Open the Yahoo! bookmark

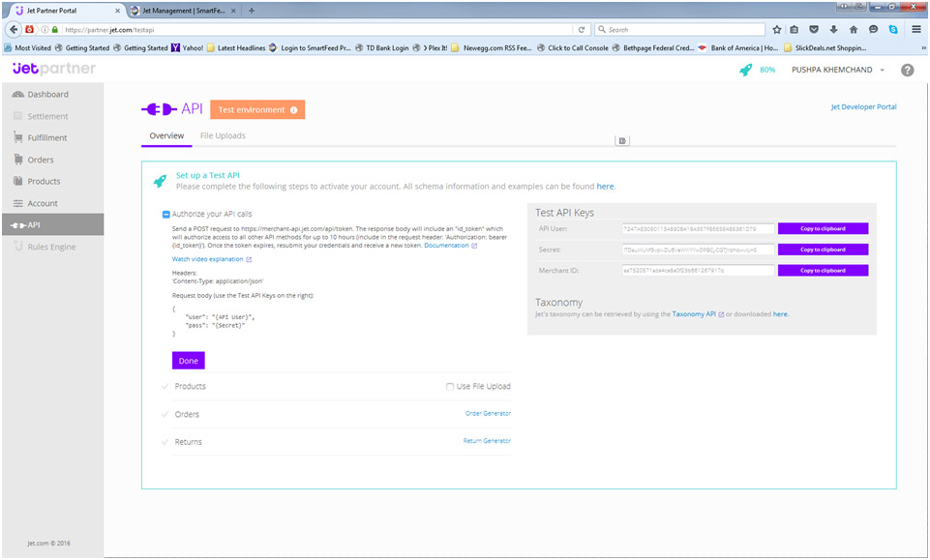(x=187, y=48)
